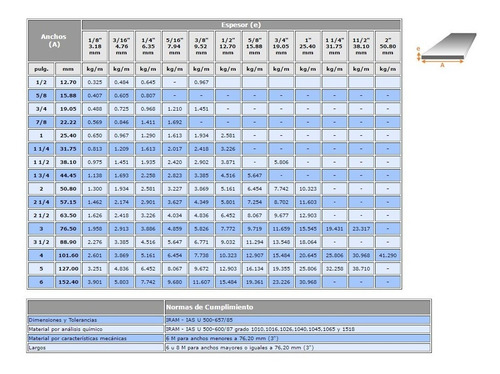The image size is (500, 374).
Task: Click the 'Largos' row label
Action: [x=96, y=348]
